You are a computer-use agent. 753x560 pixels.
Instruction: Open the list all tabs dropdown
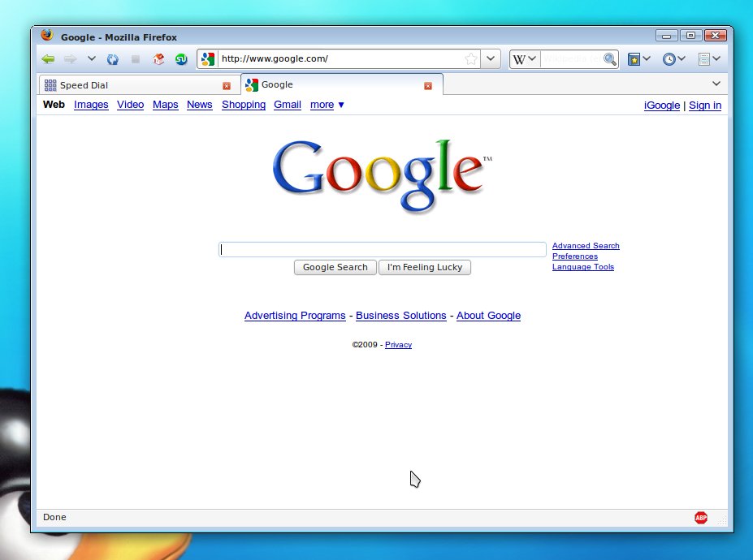click(x=716, y=84)
